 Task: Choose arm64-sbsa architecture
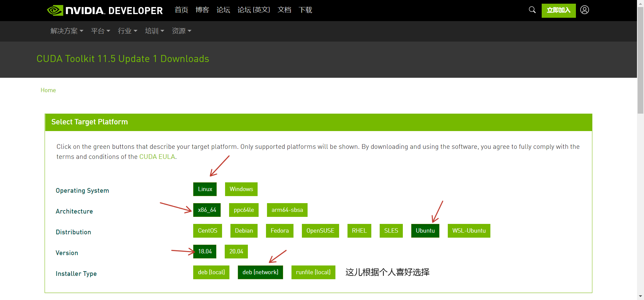pyautogui.click(x=287, y=210)
